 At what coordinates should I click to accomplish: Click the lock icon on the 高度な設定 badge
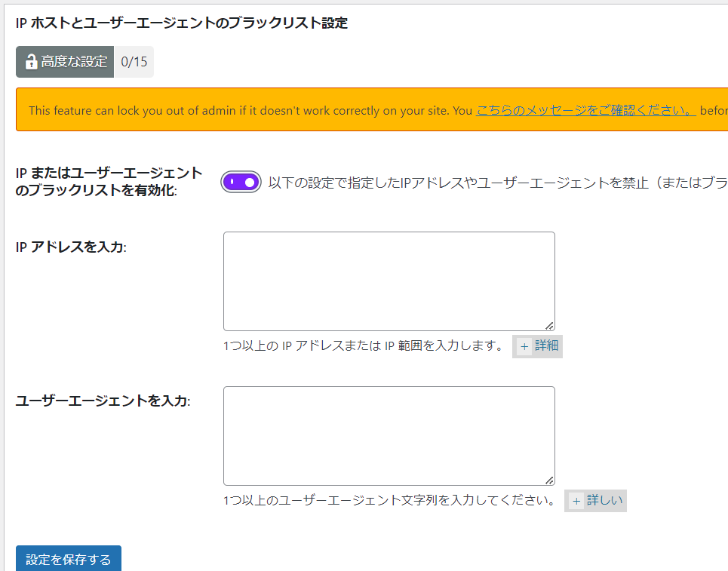31,62
